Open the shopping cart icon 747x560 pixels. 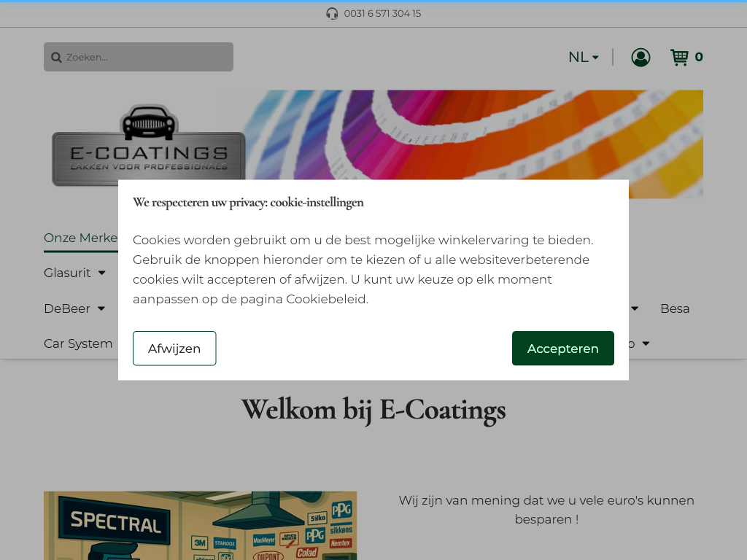tap(679, 57)
